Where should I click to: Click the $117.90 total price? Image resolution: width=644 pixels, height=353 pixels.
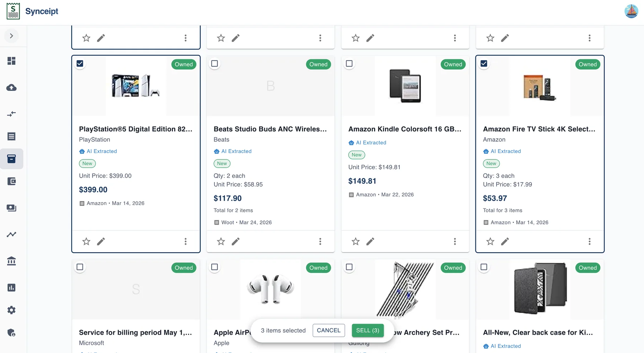click(228, 198)
